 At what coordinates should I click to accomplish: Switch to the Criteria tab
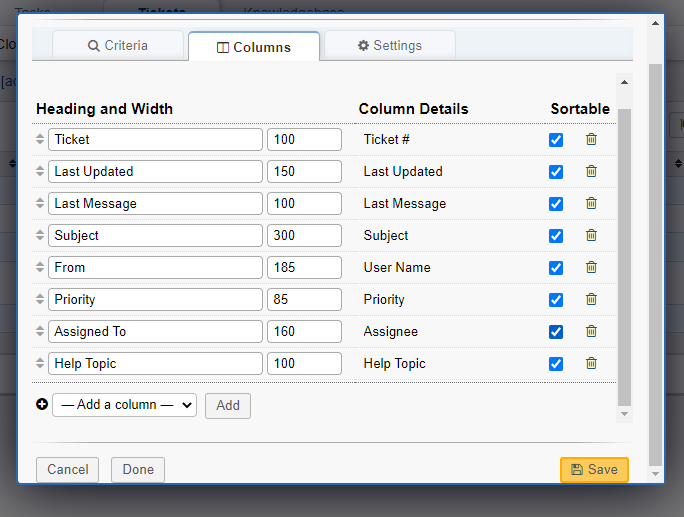[x=118, y=46]
